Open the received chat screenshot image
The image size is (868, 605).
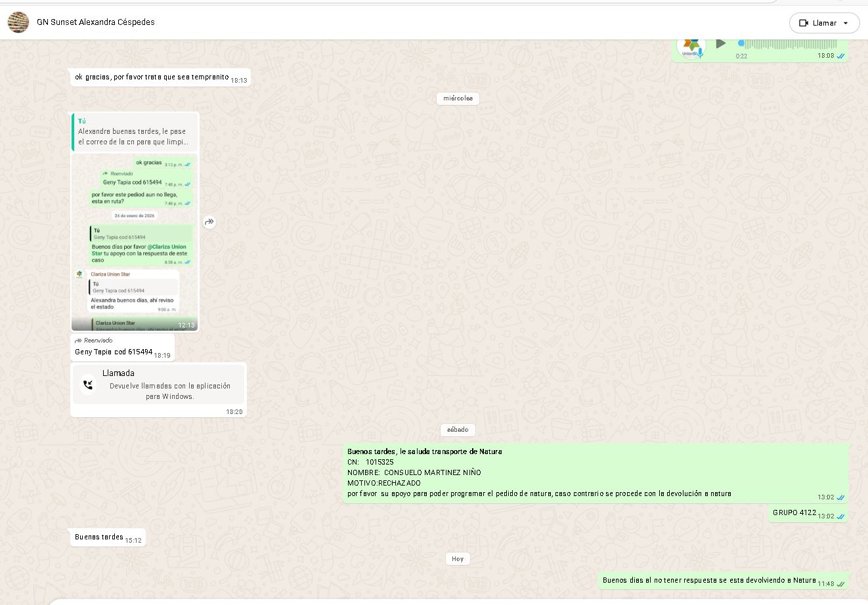point(135,243)
